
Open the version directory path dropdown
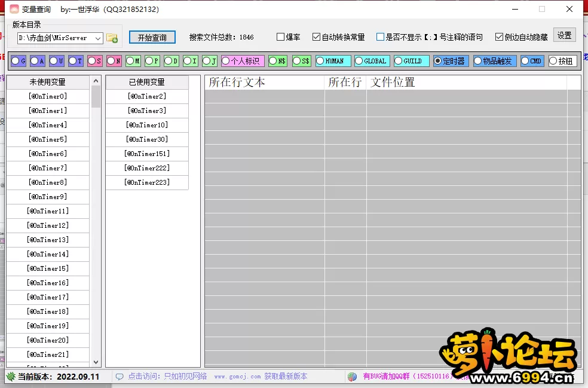(98, 38)
